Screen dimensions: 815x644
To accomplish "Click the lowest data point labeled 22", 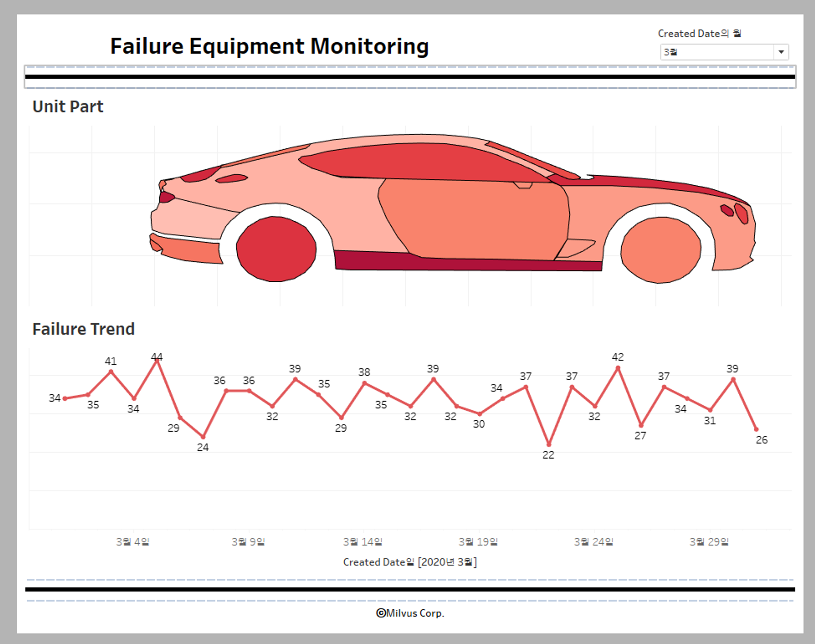I will coord(548,444).
